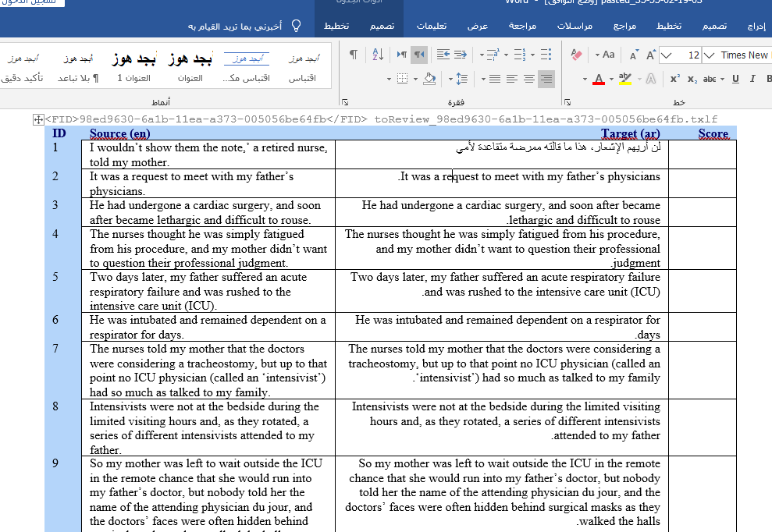
Task: Toggle underline formatting
Action: tap(735, 79)
